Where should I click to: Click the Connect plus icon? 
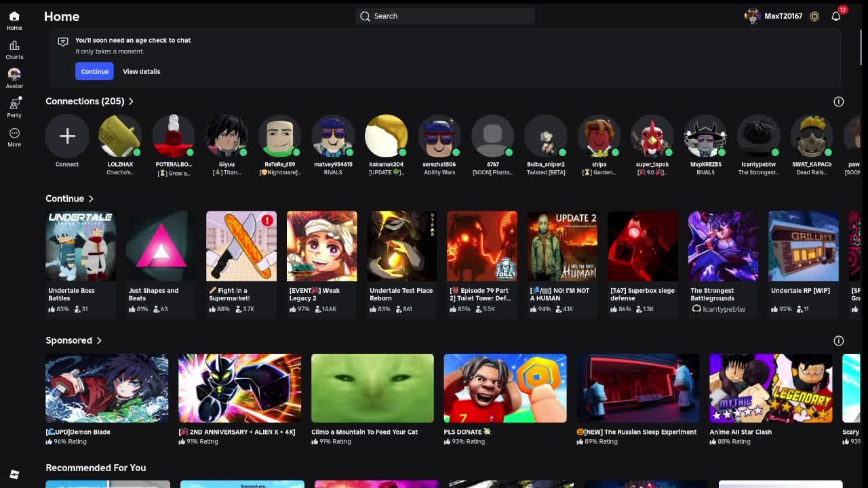pyautogui.click(x=67, y=136)
